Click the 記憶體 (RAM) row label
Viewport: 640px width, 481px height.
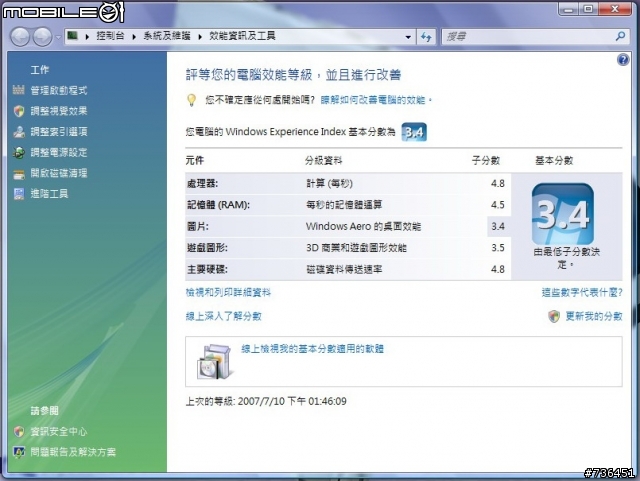coord(218,205)
